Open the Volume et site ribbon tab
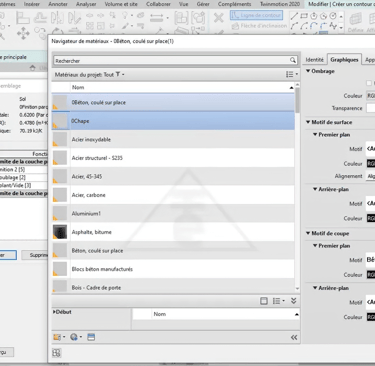The height and width of the screenshot is (366, 375). pos(121,4)
